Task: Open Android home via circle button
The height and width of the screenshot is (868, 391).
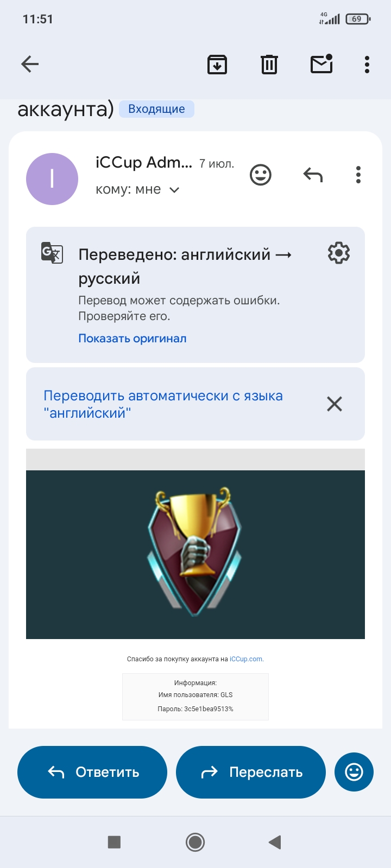Action: [x=195, y=842]
